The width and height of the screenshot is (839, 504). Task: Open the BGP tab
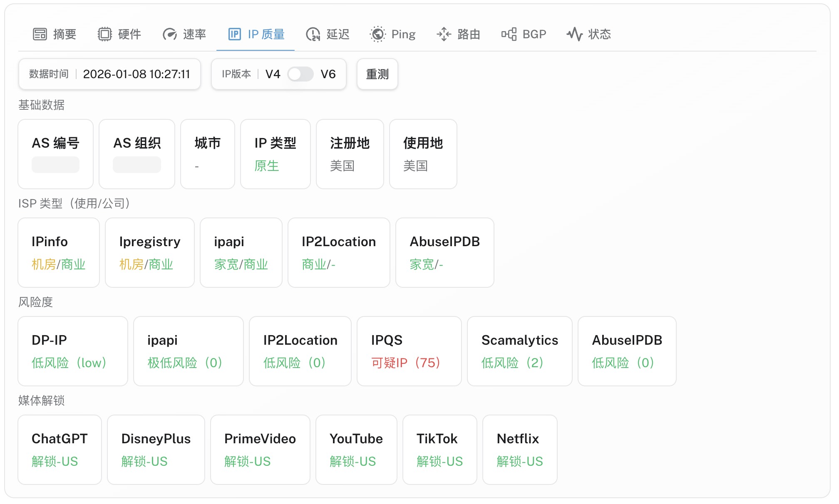534,34
